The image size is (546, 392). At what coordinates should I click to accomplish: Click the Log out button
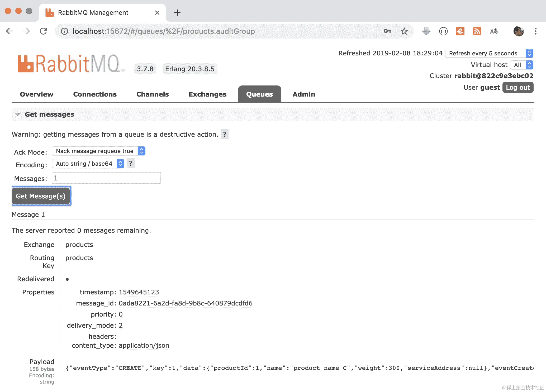click(518, 87)
